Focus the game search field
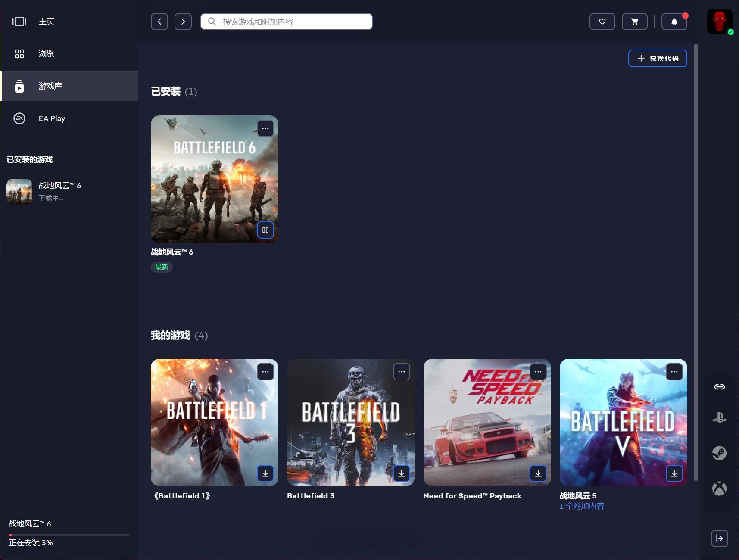Screen dimensions: 739x560 [x=287, y=22]
